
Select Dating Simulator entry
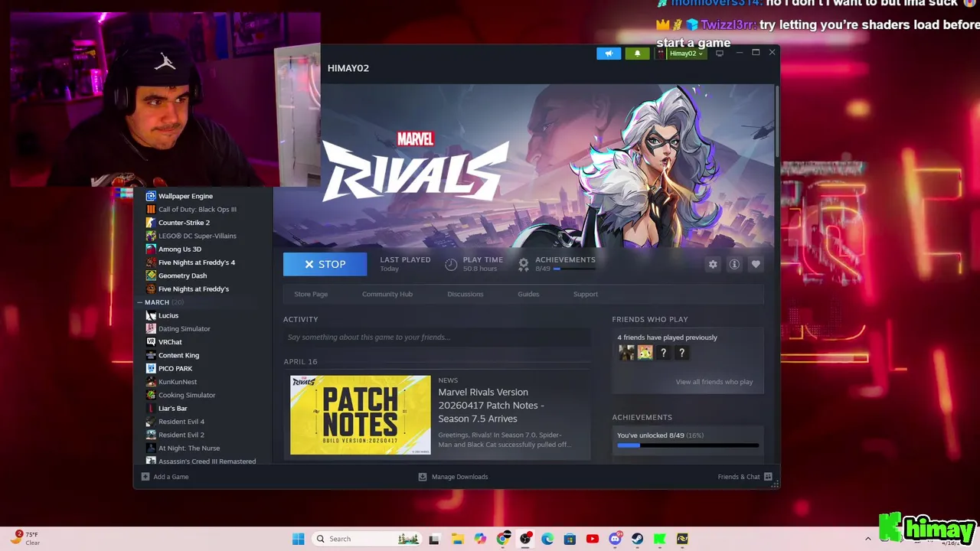pos(178,329)
